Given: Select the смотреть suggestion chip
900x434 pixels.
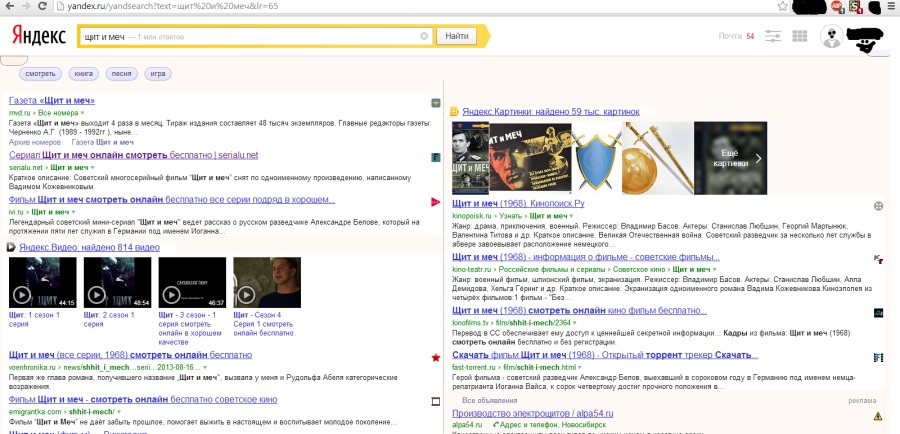Looking at the screenshot, I should pos(40,74).
